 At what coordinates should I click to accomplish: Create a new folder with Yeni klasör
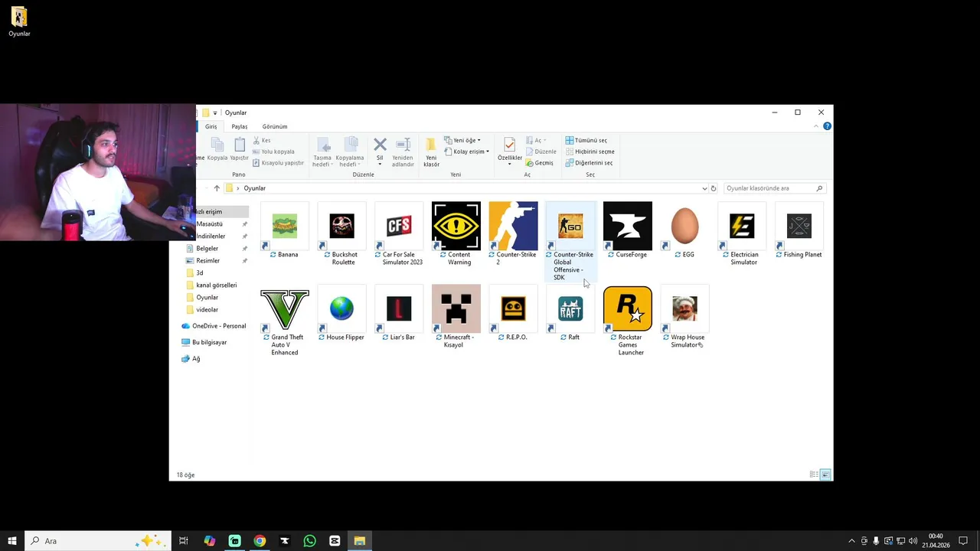[431, 152]
